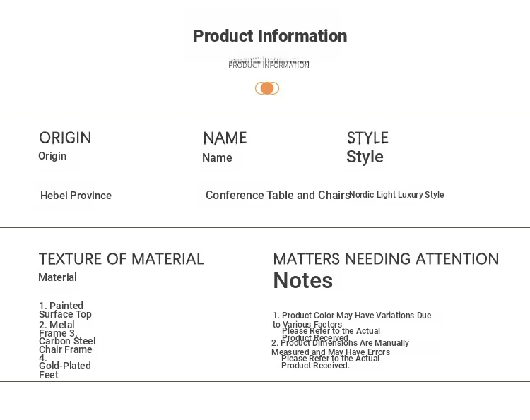Click the bold Style sublabel

coord(365,157)
